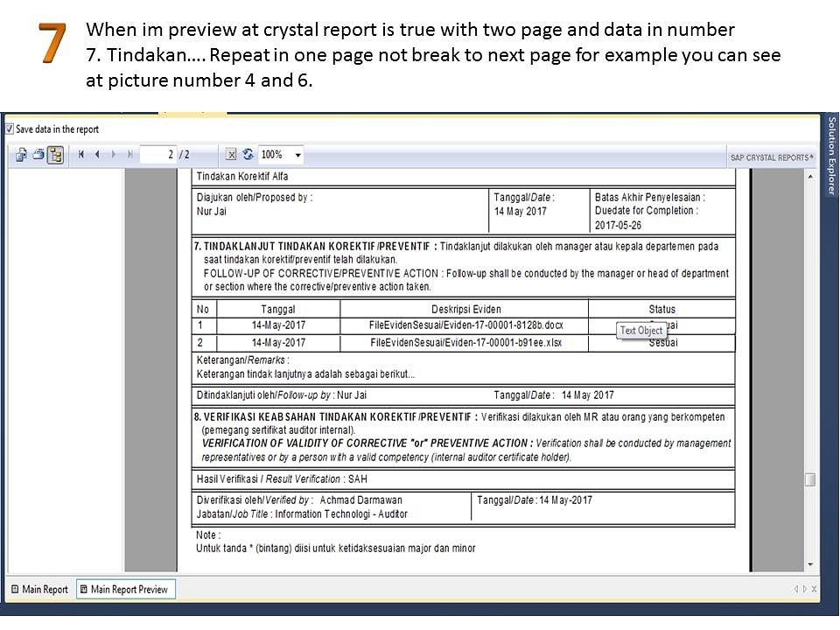
Task: Jump to the last report page
Action: pyautogui.click(x=130, y=155)
